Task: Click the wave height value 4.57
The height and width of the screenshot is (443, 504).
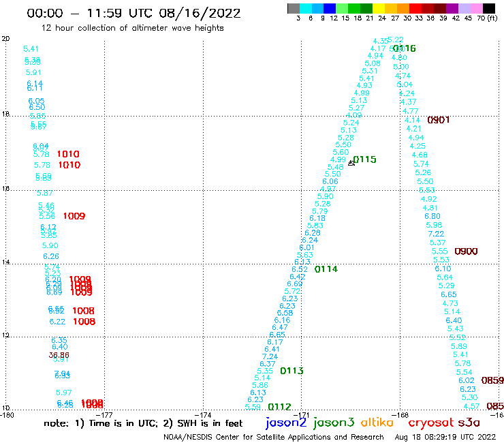Action: coord(471,407)
